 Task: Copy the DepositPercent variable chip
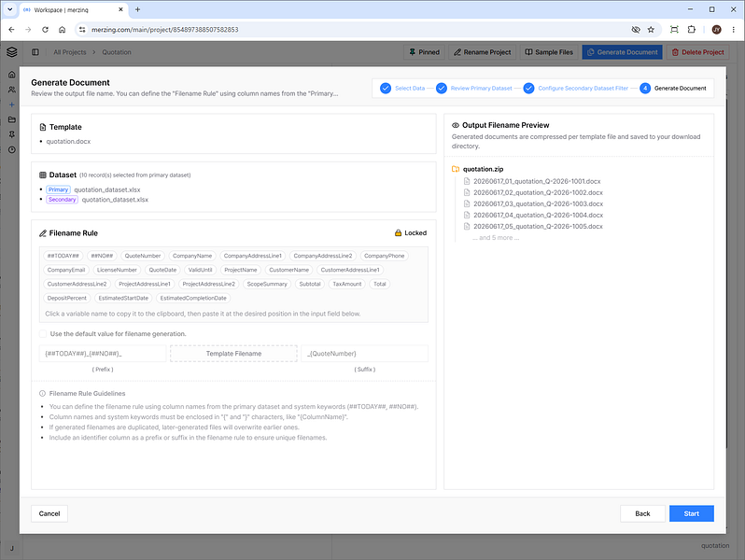pos(67,299)
